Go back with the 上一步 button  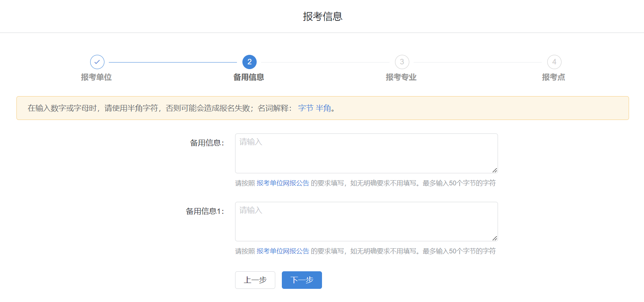click(255, 280)
